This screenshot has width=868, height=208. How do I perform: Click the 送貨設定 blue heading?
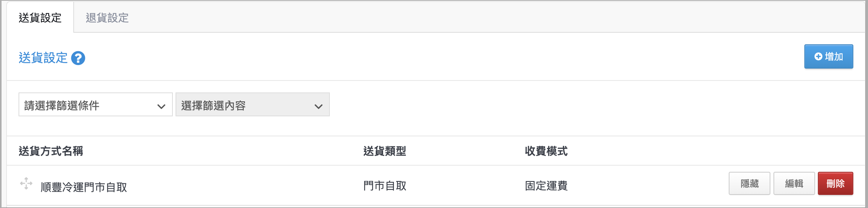[x=43, y=58]
